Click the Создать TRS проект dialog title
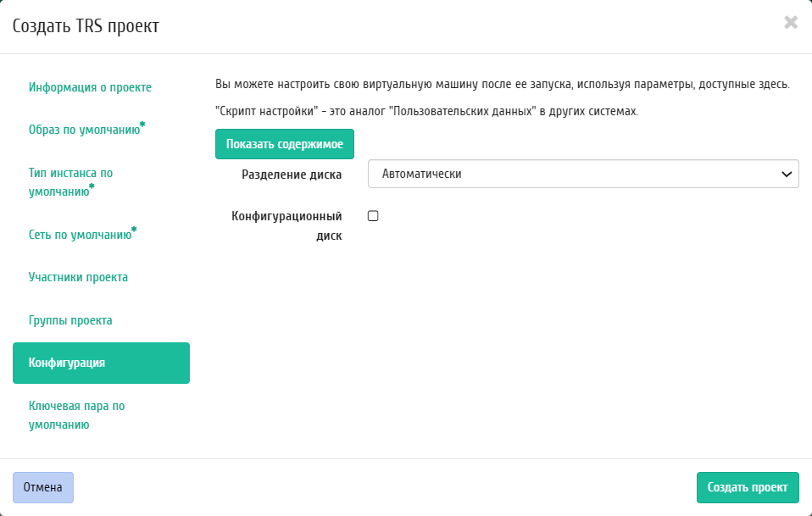Viewport: 812px width, 516px height. coord(86,25)
